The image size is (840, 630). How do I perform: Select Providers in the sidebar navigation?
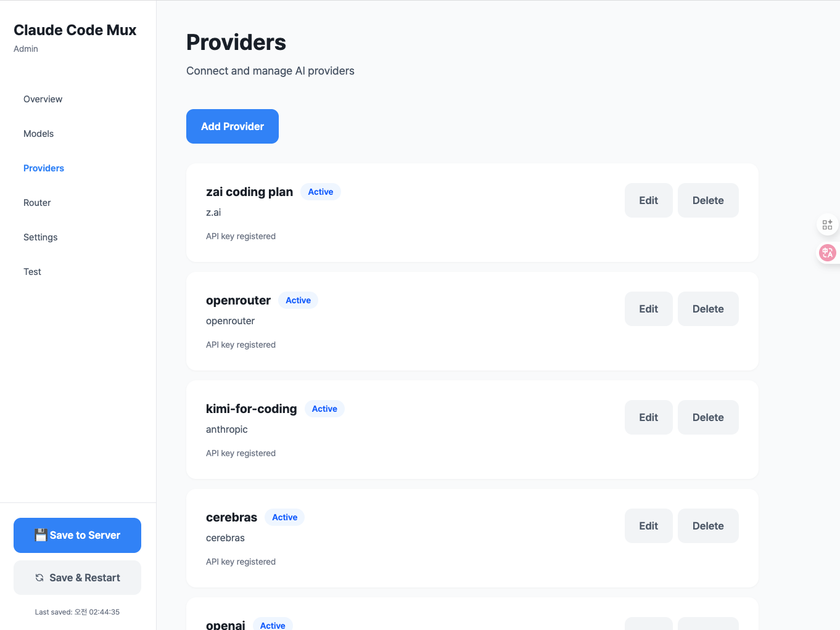pyautogui.click(x=43, y=168)
